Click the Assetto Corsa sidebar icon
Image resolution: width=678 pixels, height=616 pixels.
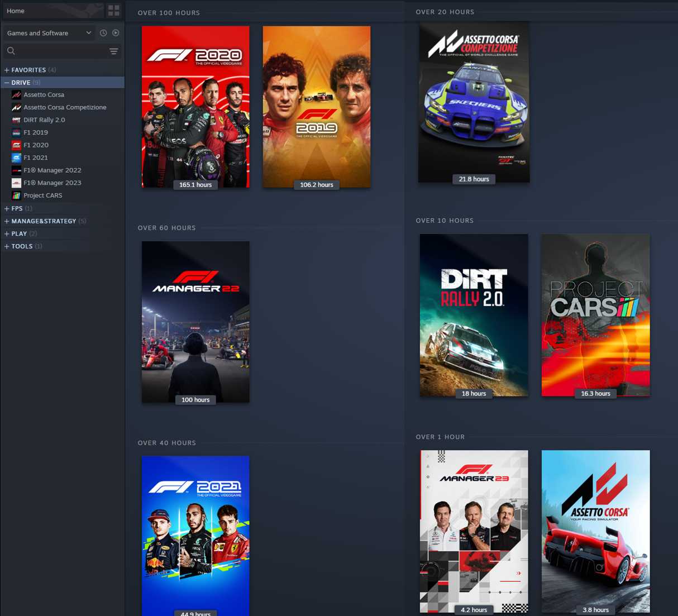click(x=17, y=95)
